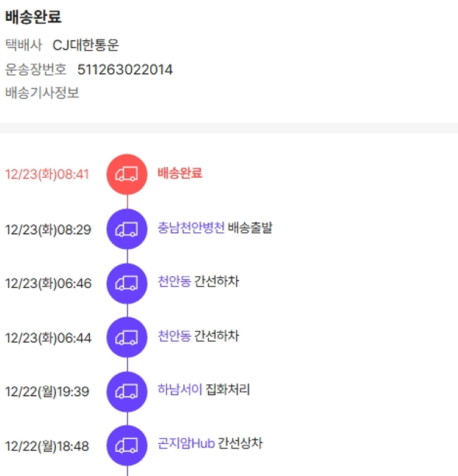
Task: Click the 하남서이 location link
Action: (180, 390)
